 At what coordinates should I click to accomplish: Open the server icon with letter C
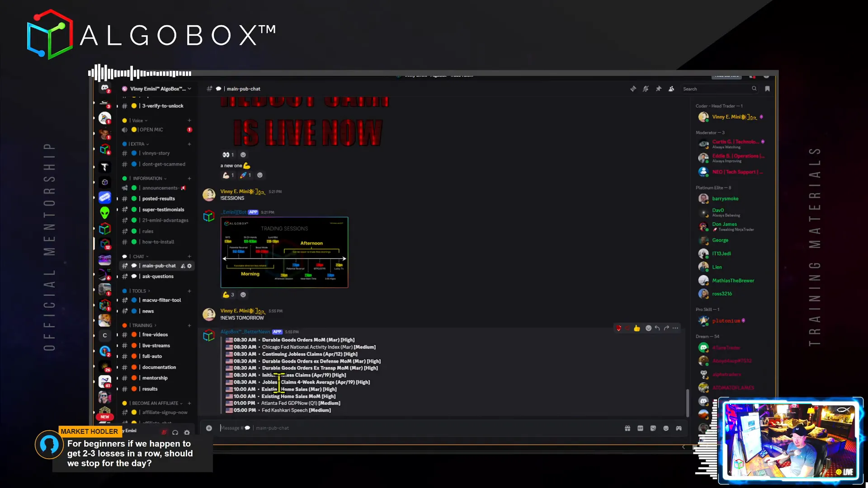click(x=105, y=335)
